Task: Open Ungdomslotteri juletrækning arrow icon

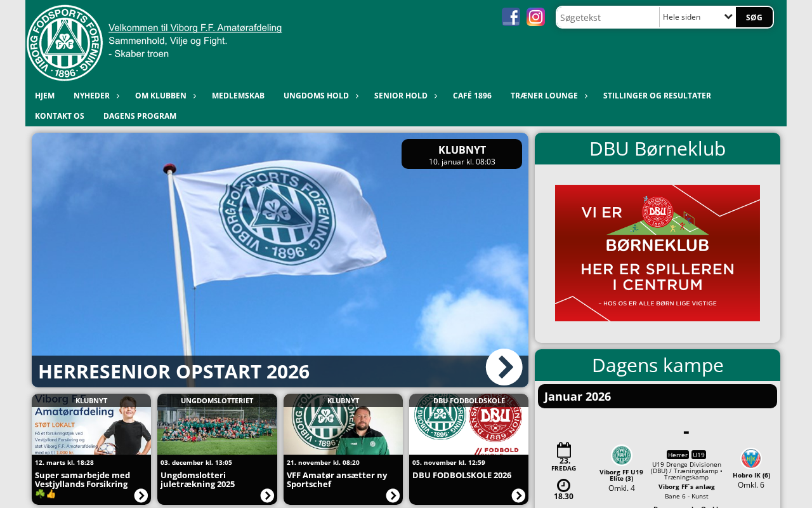Action: click(x=267, y=495)
